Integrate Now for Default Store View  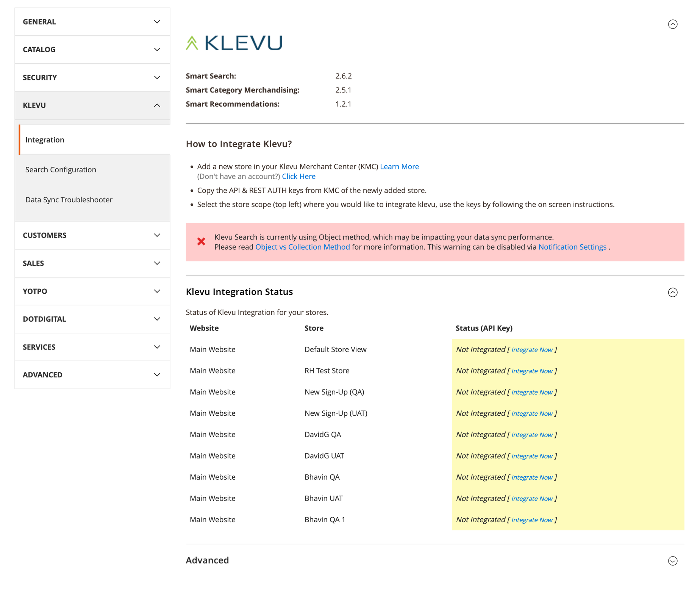pyautogui.click(x=532, y=350)
